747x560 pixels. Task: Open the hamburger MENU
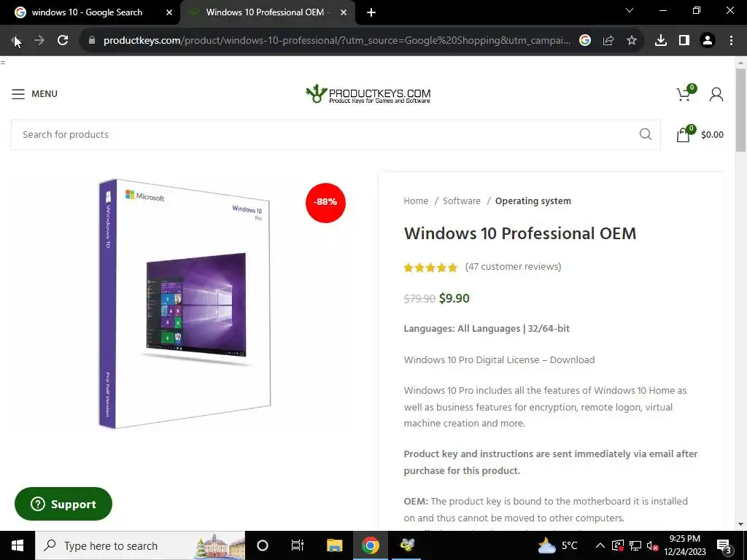[x=34, y=94]
